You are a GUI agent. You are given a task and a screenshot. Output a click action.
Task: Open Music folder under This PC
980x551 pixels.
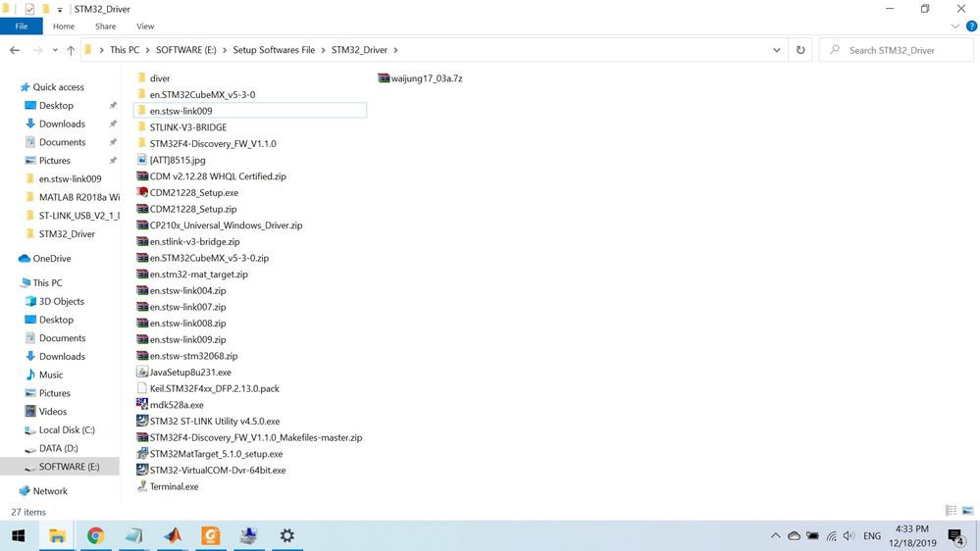[x=44, y=375]
